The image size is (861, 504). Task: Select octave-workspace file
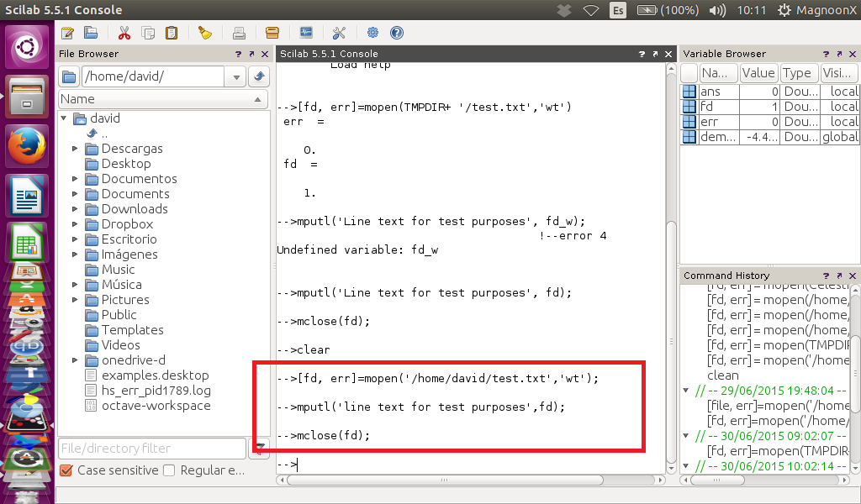(x=156, y=405)
